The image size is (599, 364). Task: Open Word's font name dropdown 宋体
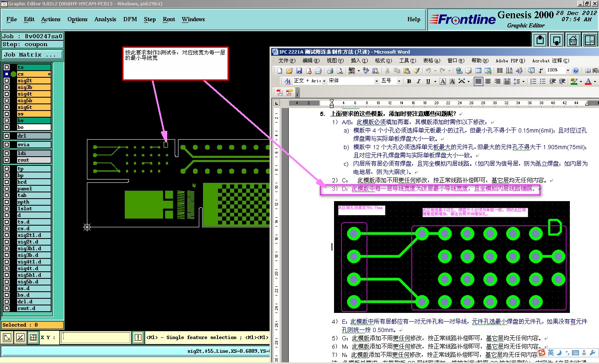coord(376,81)
